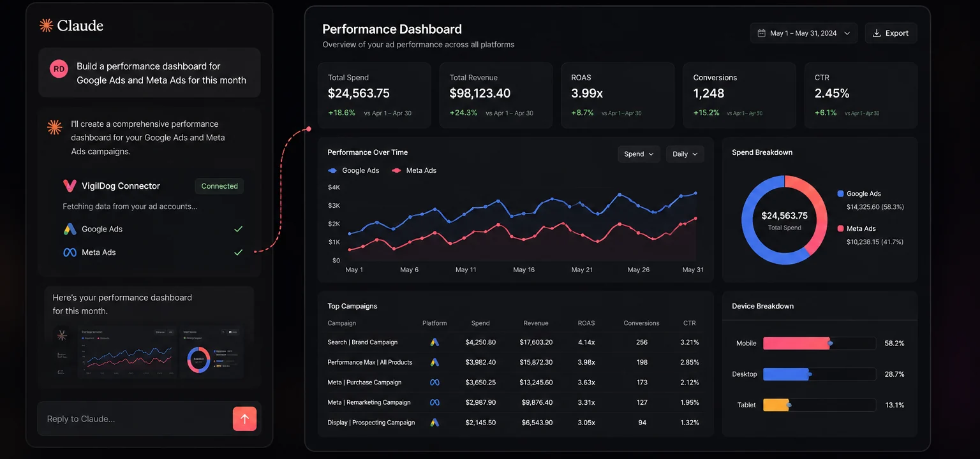The image size is (980, 459).
Task: Click the ROAS column header
Action: (x=586, y=323)
